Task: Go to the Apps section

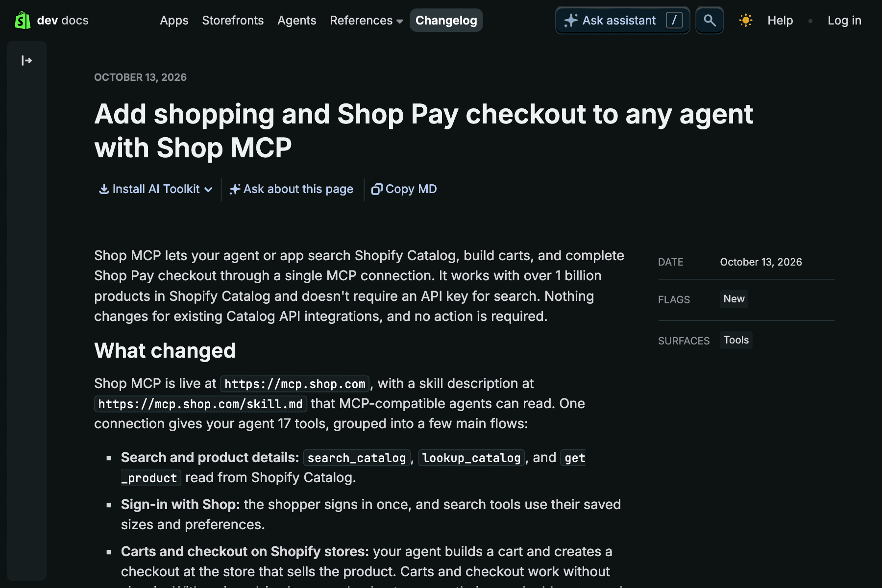Action: pos(174,21)
